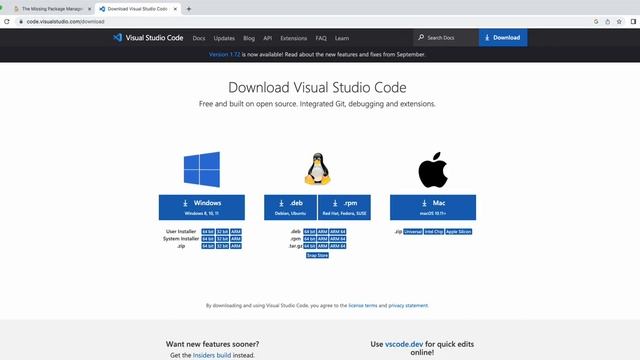Viewport: 640px width, 360px height.
Task: Open the Snap Store button
Action: tap(317, 255)
